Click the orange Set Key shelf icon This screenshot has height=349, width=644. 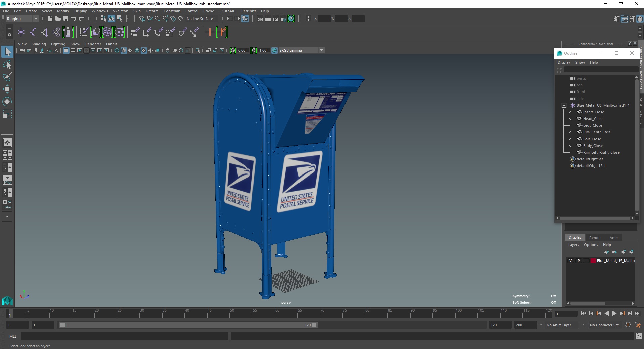(210, 32)
